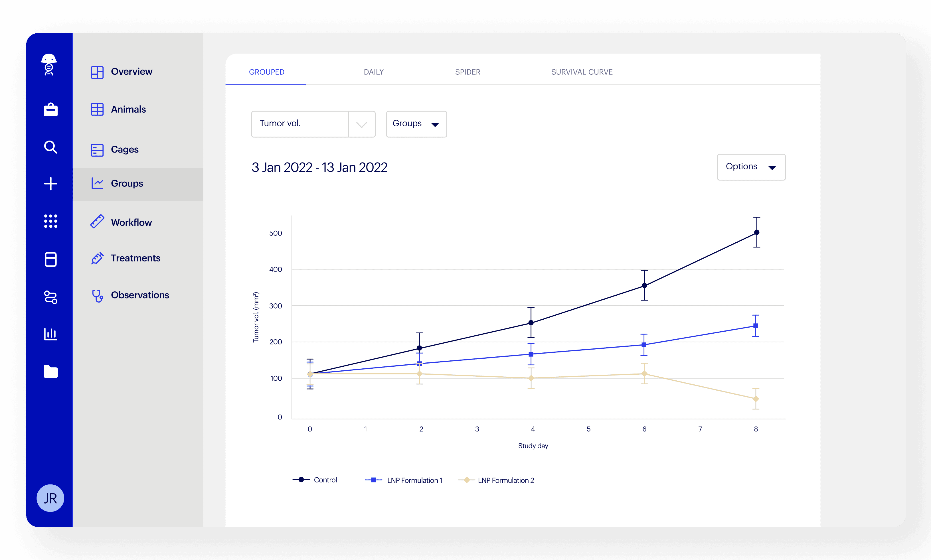
Task: Open Observations from side menu
Action: (x=140, y=295)
